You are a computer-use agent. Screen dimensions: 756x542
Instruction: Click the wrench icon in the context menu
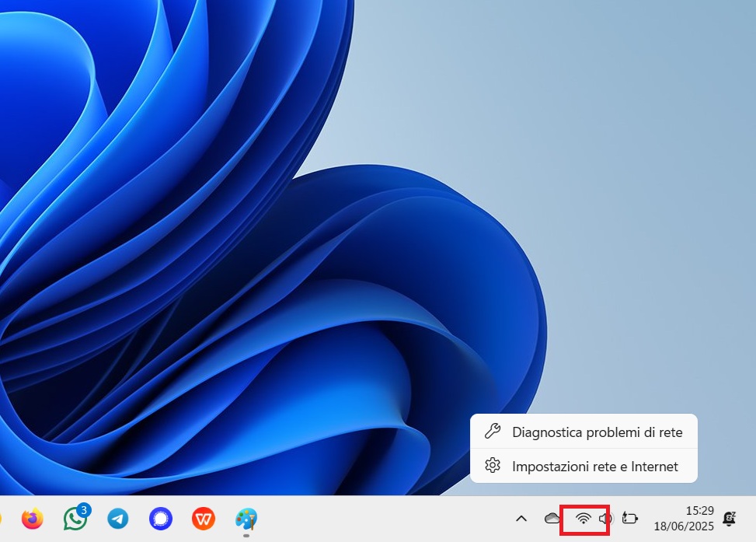tap(492, 432)
